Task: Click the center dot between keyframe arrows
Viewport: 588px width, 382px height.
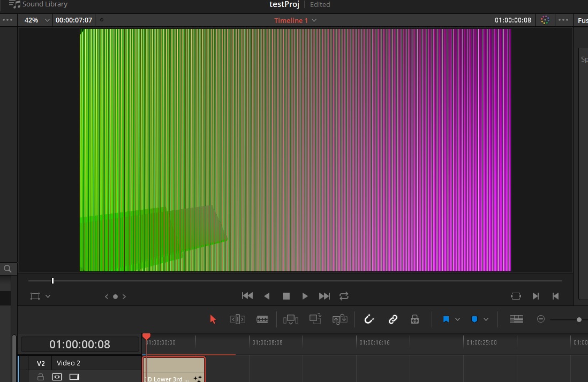Action: click(x=116, y=296)
